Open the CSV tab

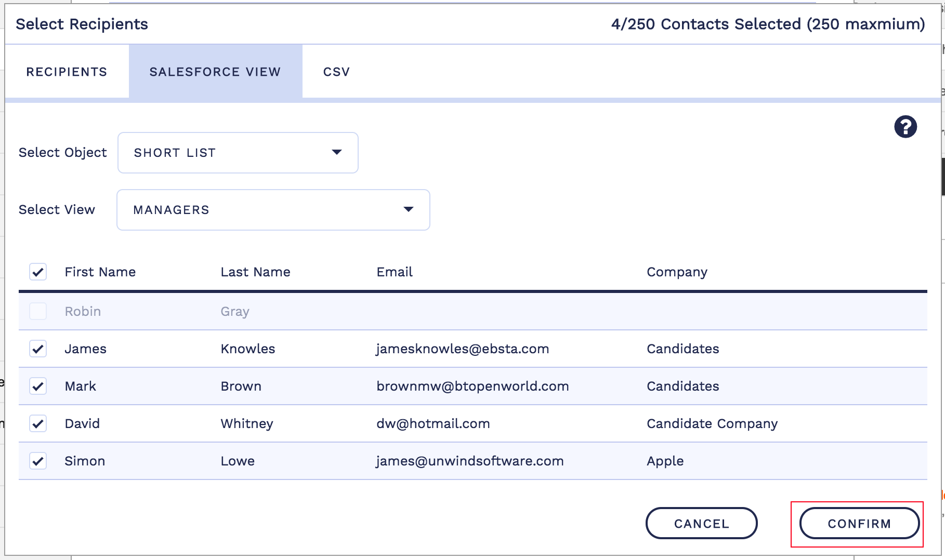coord(336,72)
